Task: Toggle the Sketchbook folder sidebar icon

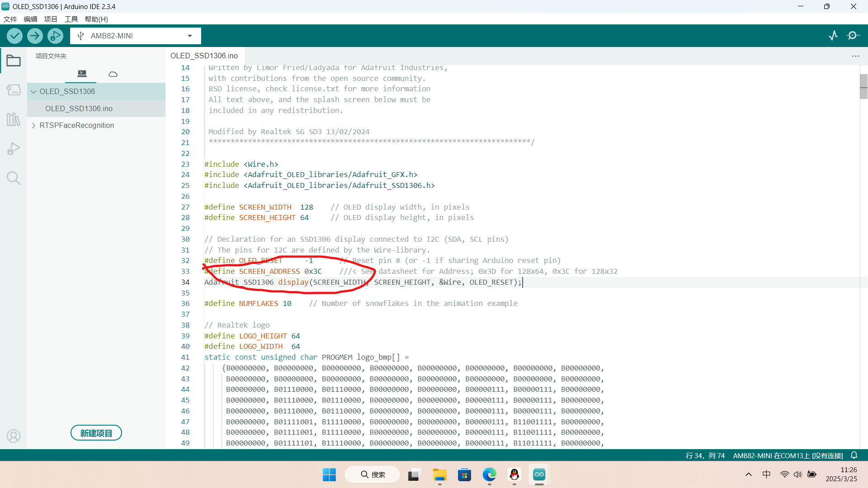Action: point(14,61)
